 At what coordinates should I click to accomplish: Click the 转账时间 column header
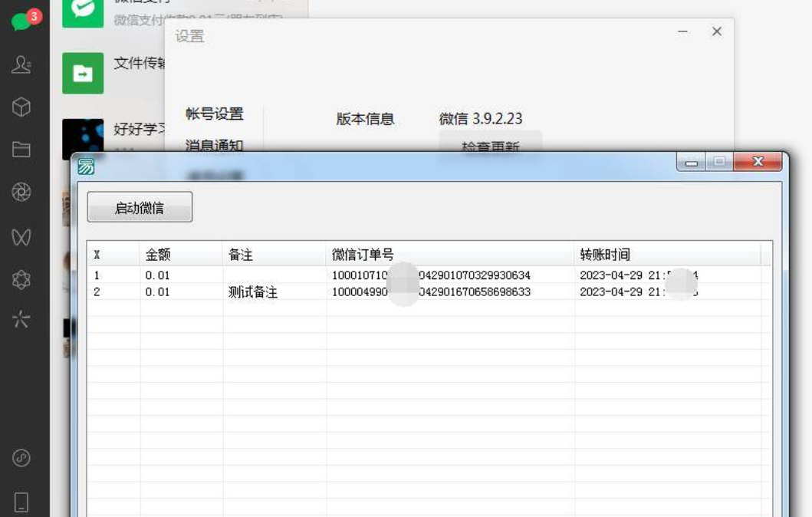click(x=668, y=255)
